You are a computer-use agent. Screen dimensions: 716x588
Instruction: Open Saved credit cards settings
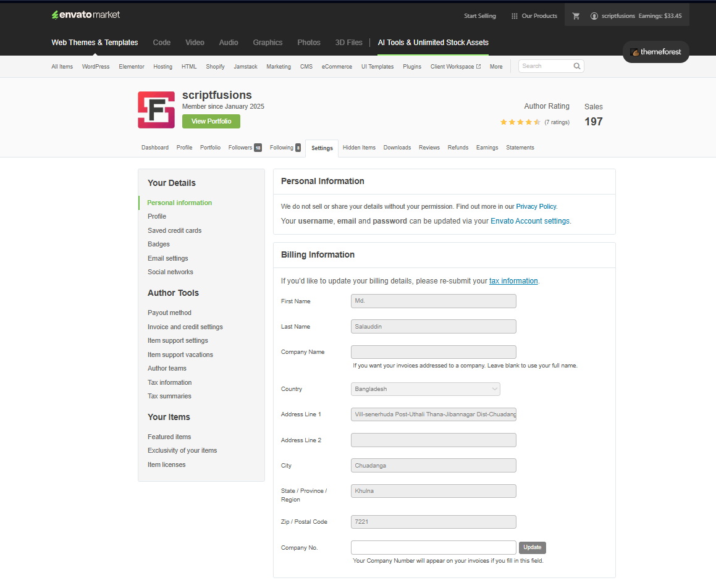174,230
